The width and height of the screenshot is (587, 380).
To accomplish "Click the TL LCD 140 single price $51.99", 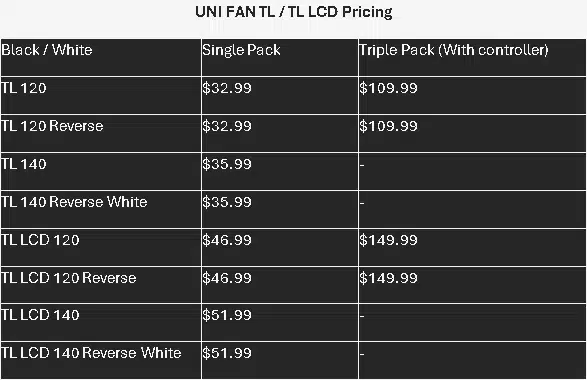I will [227, 315].
